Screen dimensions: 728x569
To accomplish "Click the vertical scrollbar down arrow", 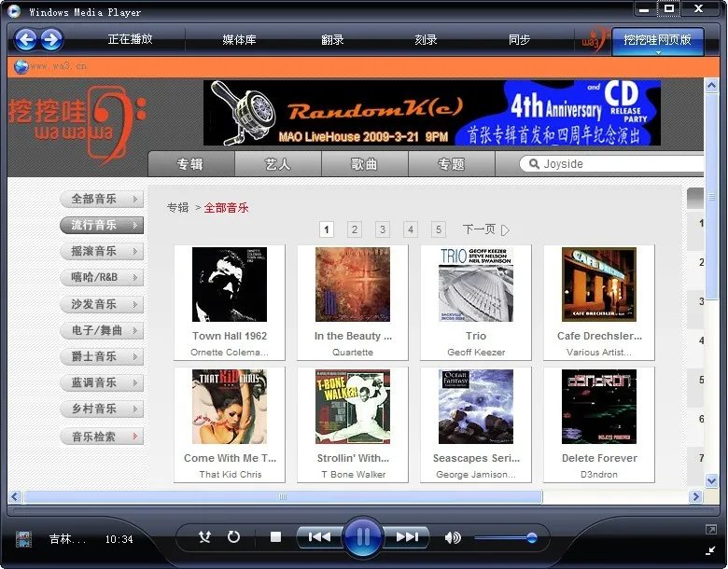I will pyautogui.click(x=711, y=480).
